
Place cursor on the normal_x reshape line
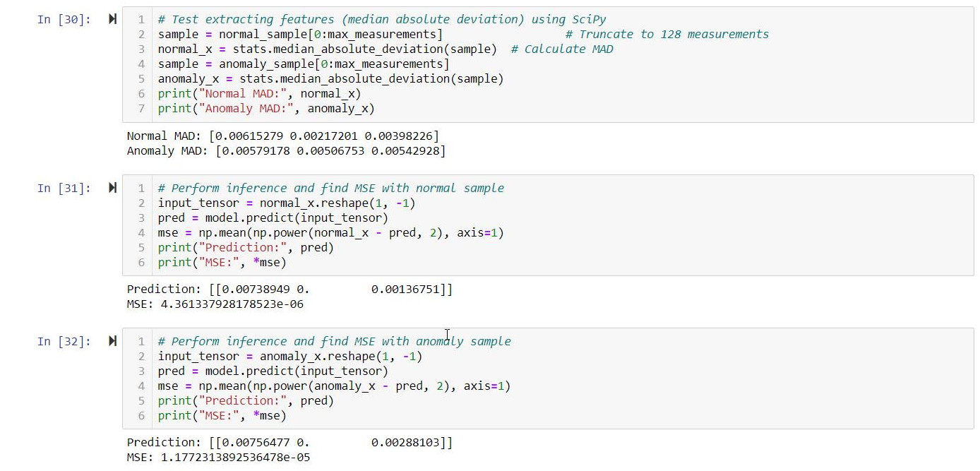pos(282,203)
